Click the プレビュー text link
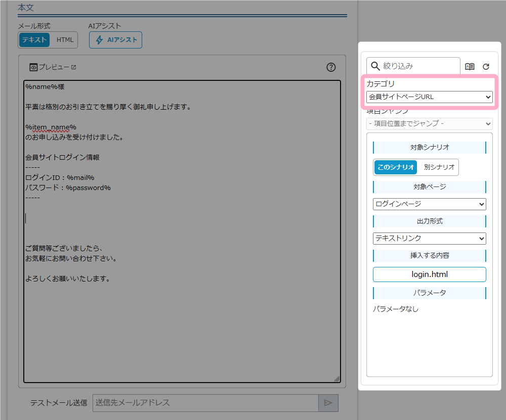 click(54, 67)
